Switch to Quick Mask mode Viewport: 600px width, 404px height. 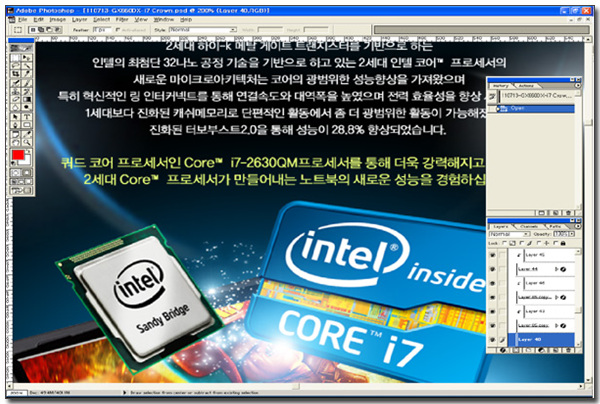27,173
